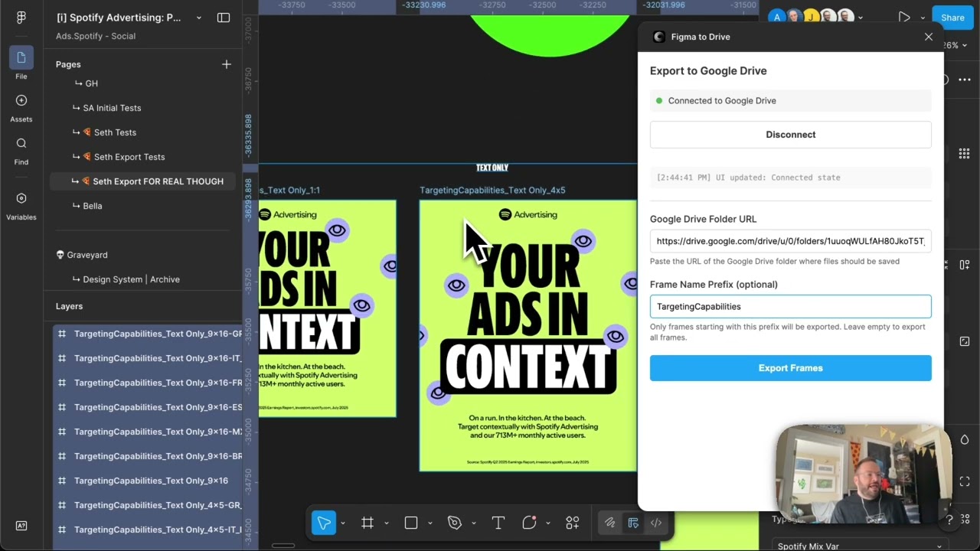The width and height of the screenshot is (980, 551).
Task: Select the Pen tool
Action: click(x=455, y=523)
